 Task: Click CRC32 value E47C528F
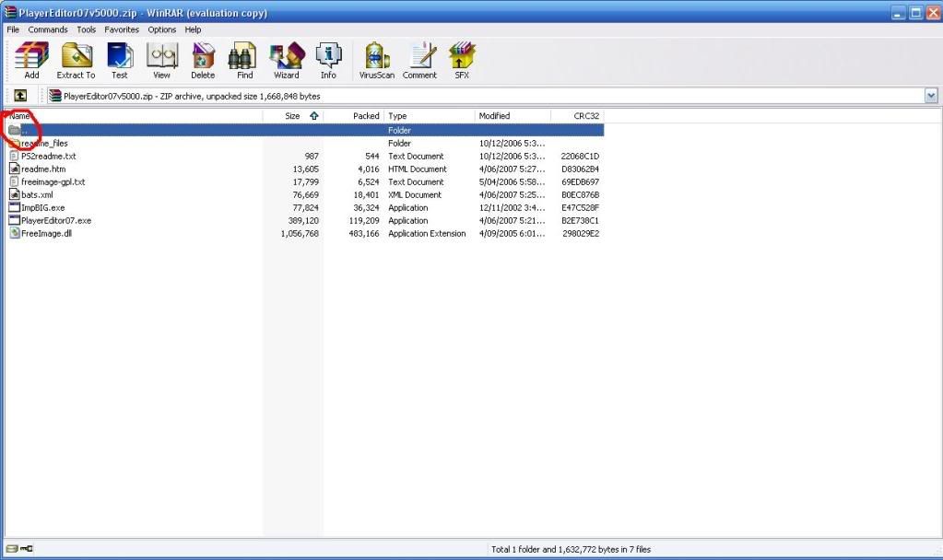(x=580, y=207)
